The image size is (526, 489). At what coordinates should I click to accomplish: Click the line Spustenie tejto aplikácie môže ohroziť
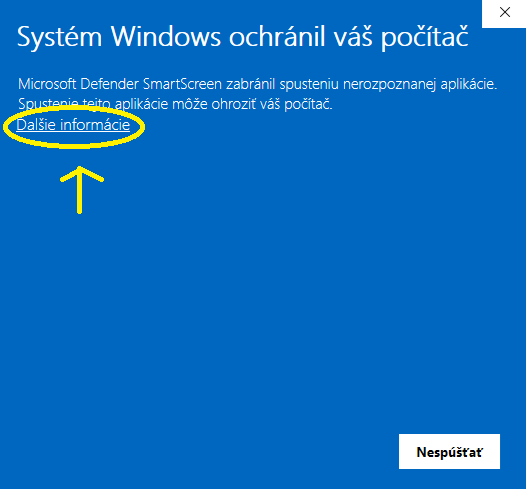(x=175, y=104)
